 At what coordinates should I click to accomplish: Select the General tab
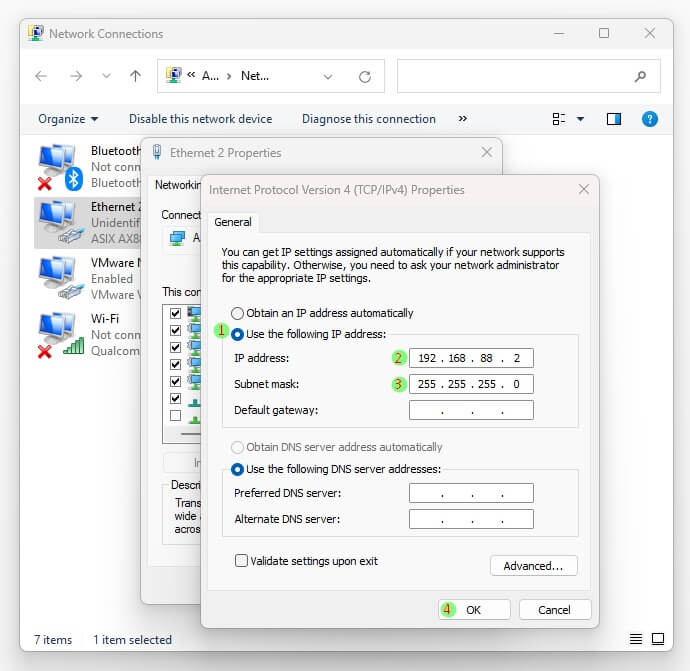[x=233, y=222]
